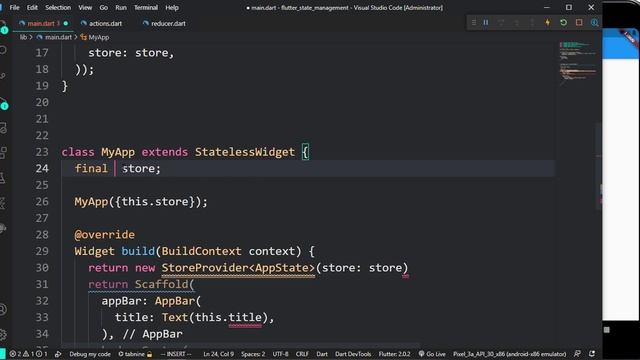Open the File menu
The width and height of the screenshot is (640, 360).
pyautogui.click(x=14, y=7)
